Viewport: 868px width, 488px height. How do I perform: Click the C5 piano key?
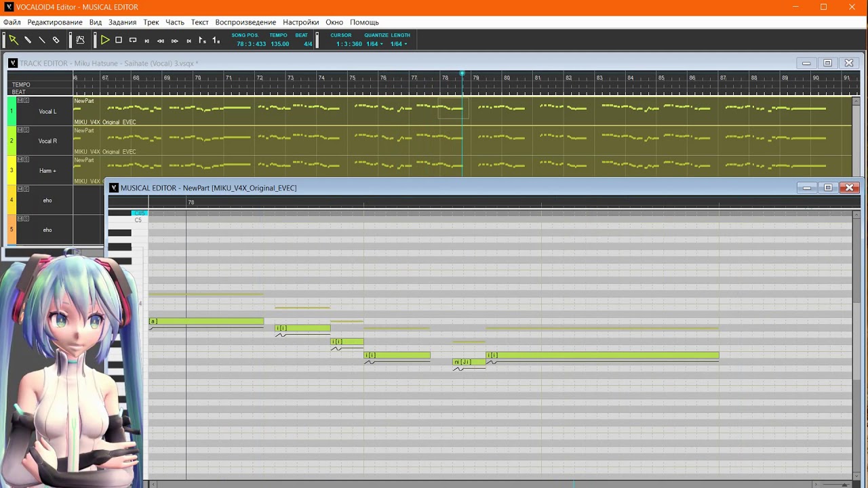(x=139, y=220)
